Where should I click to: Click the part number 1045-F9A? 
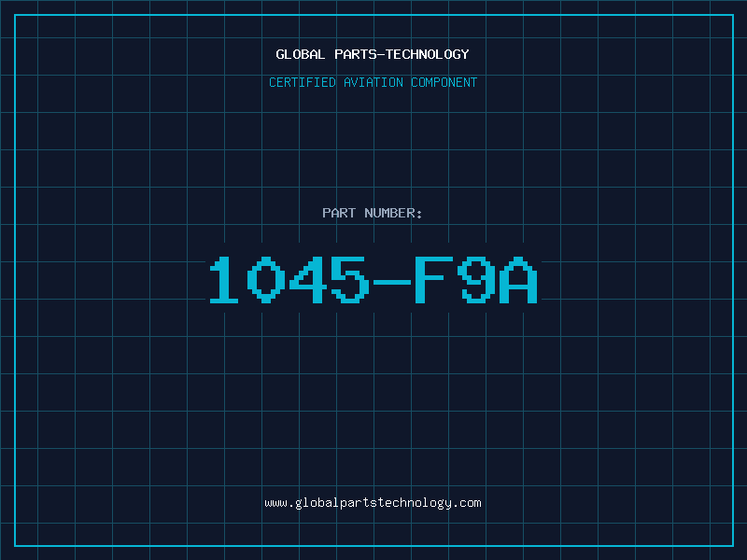pyautogui.click(x=373, y=279)
